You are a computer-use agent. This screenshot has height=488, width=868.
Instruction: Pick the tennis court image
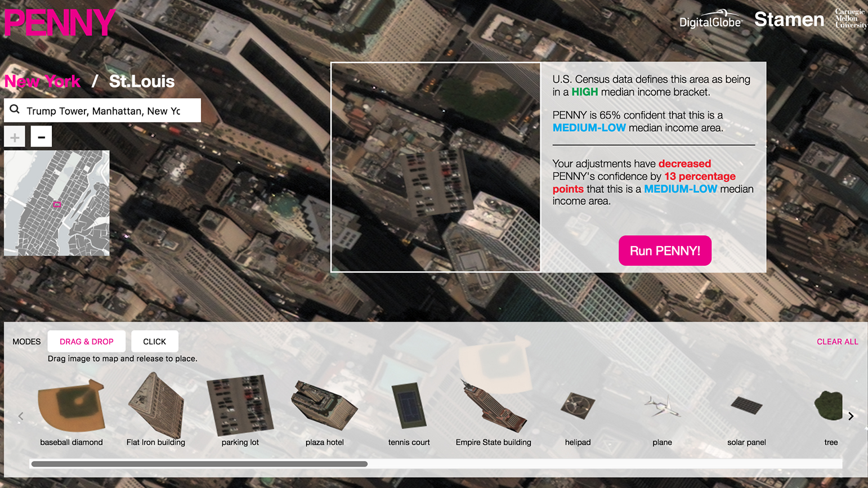click(x=409, y=405)
